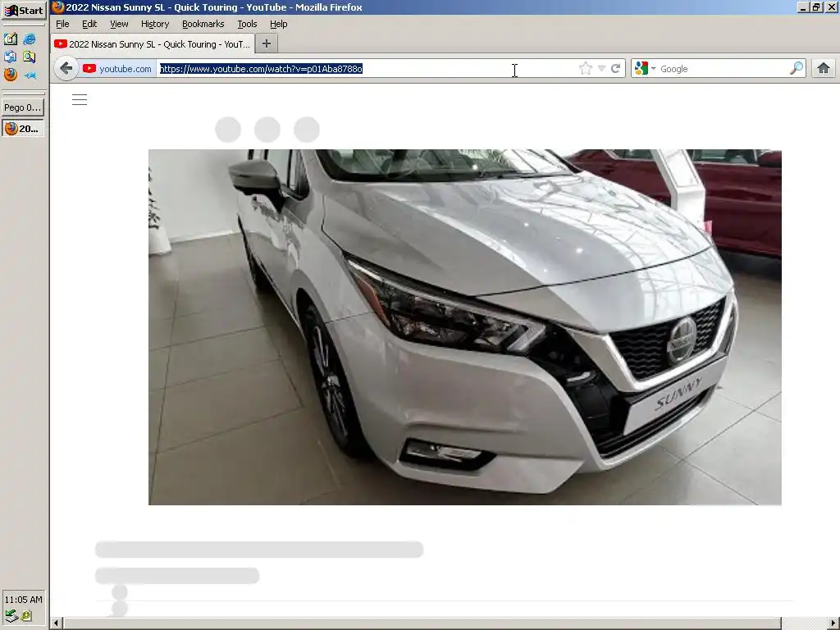Click the magnifier search icon
The width and height of the screenshot is (840, 630).
(x=797, y=68)
